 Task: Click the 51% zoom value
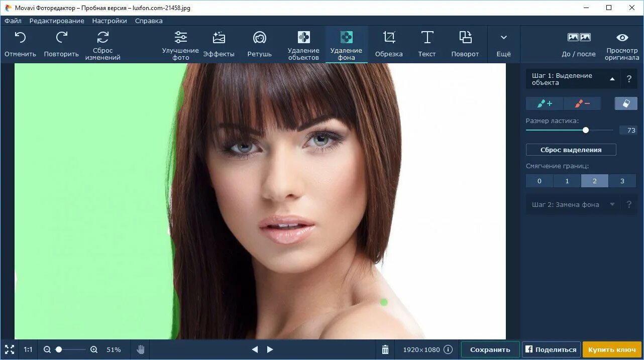click(x=114, y=349)
